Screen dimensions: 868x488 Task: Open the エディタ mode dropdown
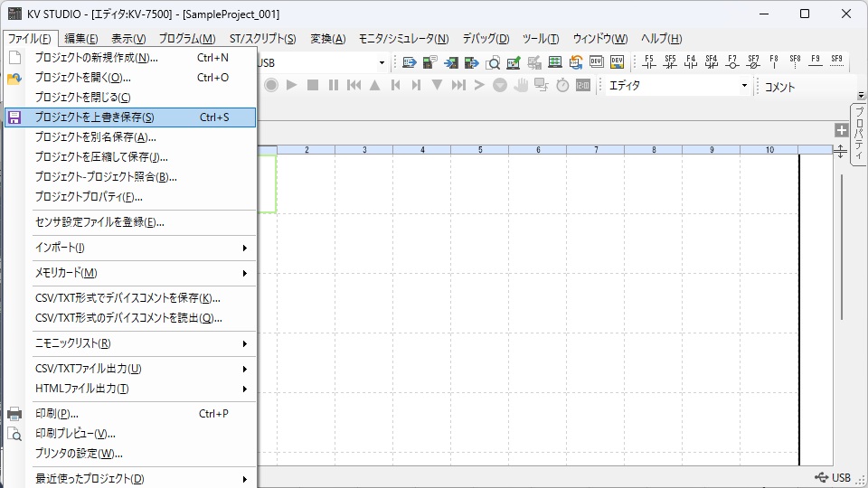coord(744,86)
